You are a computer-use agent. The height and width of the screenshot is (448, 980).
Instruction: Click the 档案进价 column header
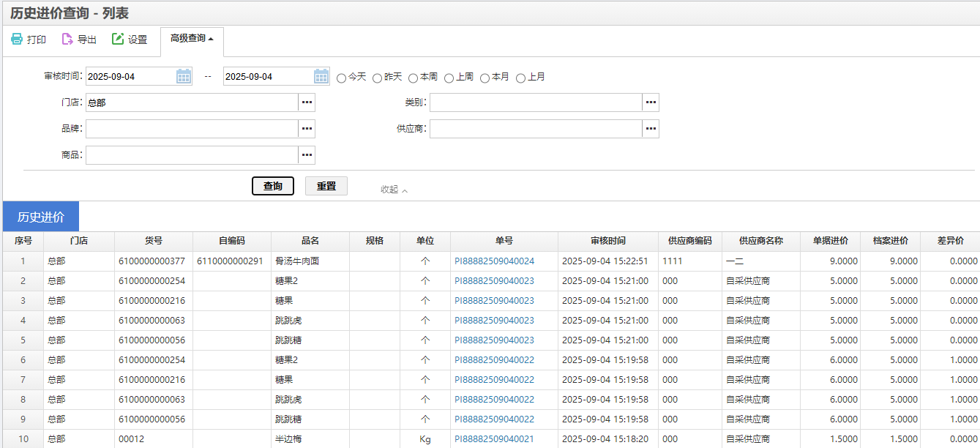pyautogui.click(x=891, y=242)
